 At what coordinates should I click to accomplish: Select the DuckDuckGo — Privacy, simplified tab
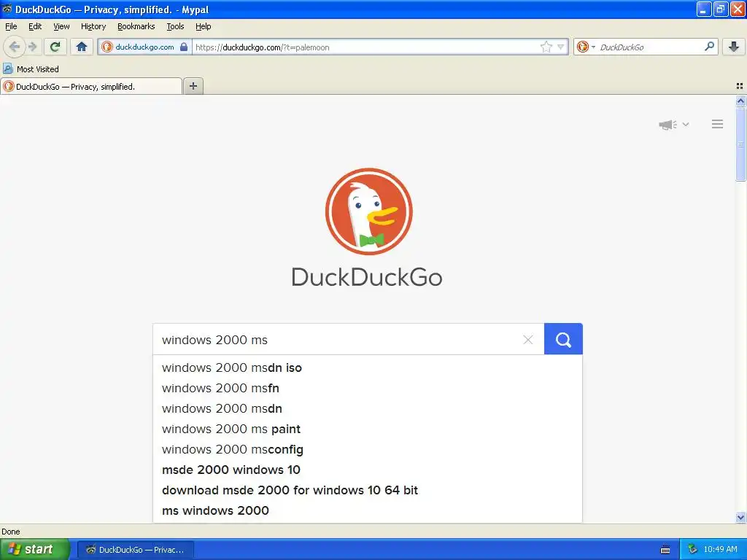[91, 86]
